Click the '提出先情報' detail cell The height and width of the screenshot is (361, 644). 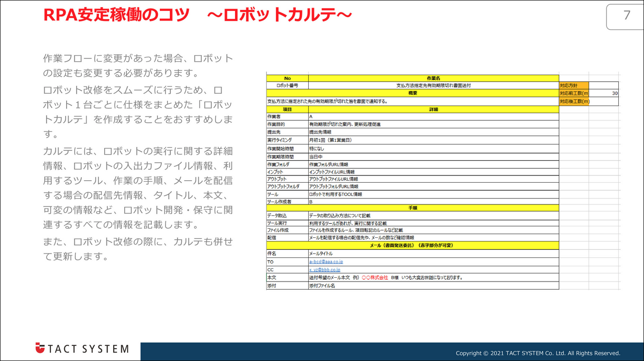click(434, 132)
